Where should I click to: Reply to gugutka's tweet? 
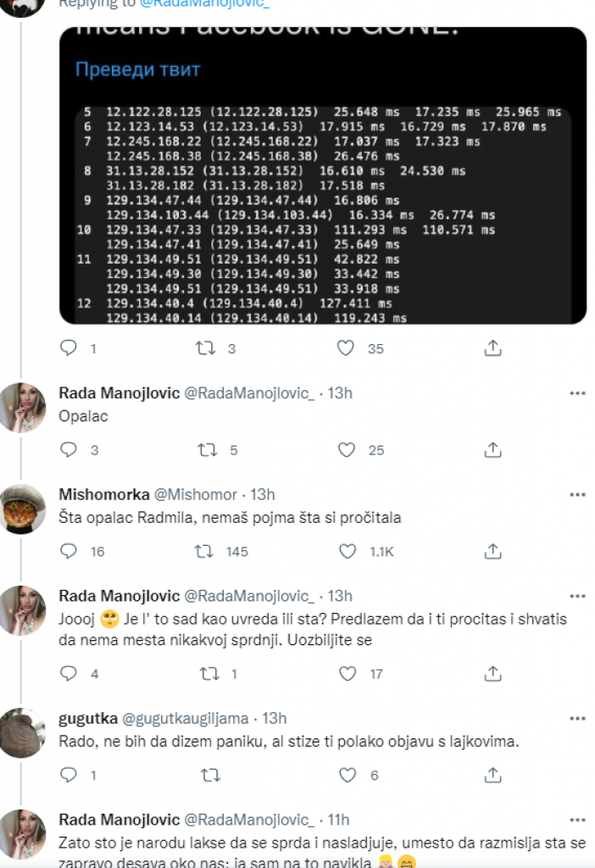tap(70, 775)
